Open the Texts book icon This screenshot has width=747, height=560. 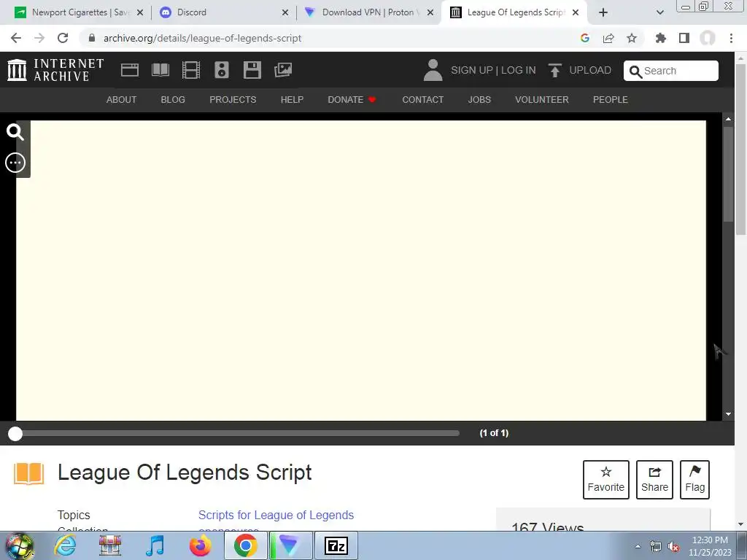coord(160,70)
